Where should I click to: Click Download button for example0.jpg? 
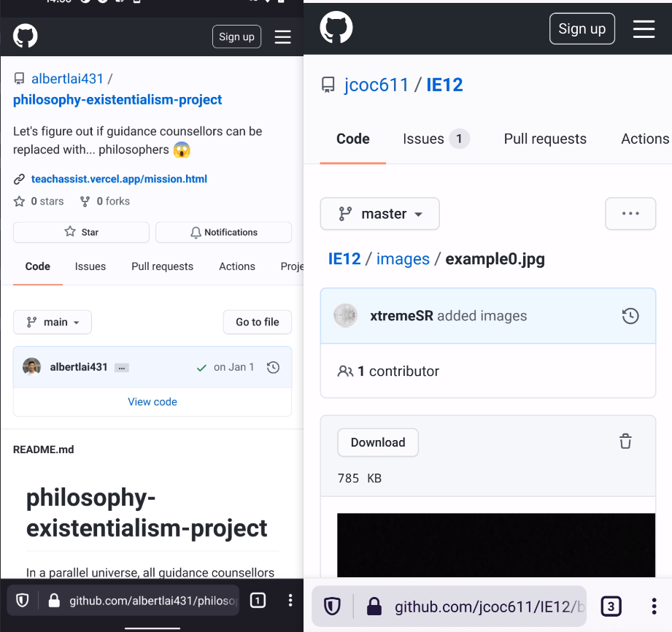(378, 442)
